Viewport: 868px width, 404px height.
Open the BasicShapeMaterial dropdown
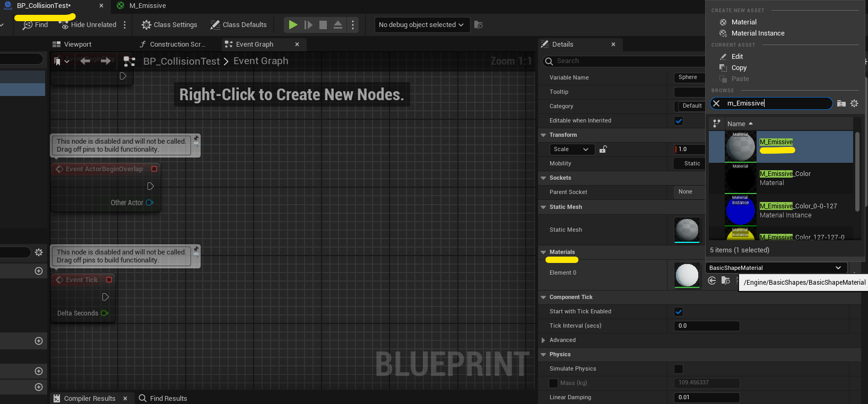(x=775, y=268)
